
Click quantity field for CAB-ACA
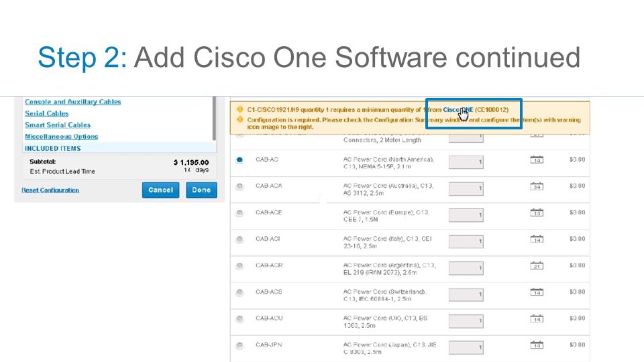(x=466, y=188)
